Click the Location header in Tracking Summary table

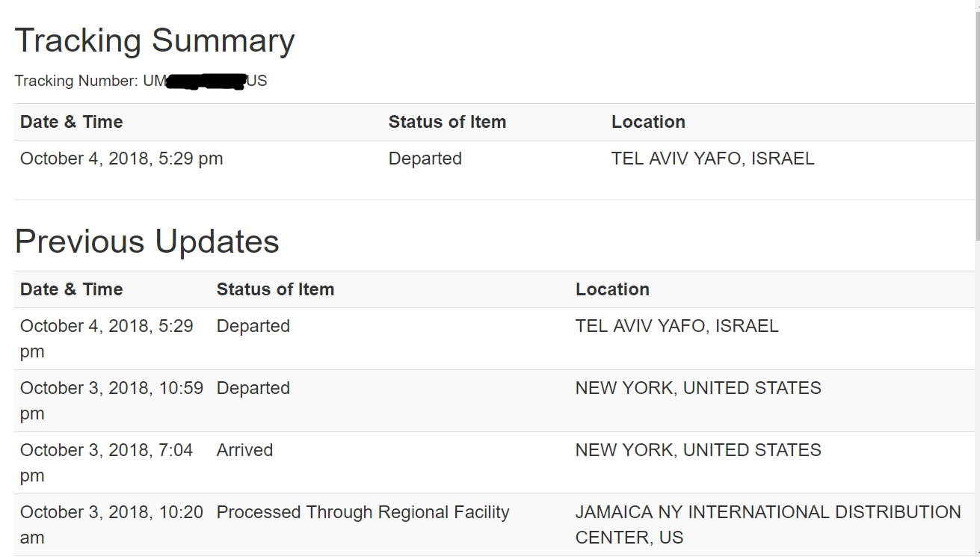(x=648, y=122)
